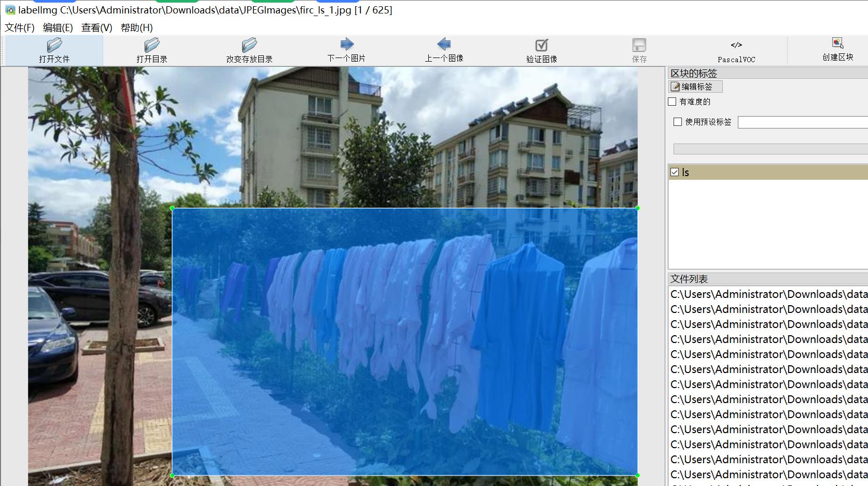The height and width of the screenshot is (486, 868).
Task: Open the 文件(F) menu
Action: pos(20,27)
